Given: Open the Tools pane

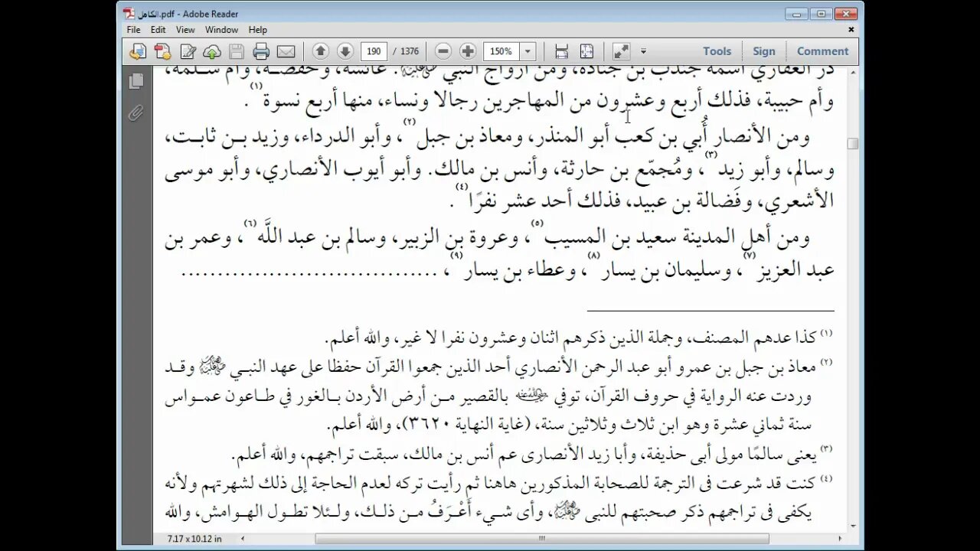Looking at the screenshot, I should 717,51.
